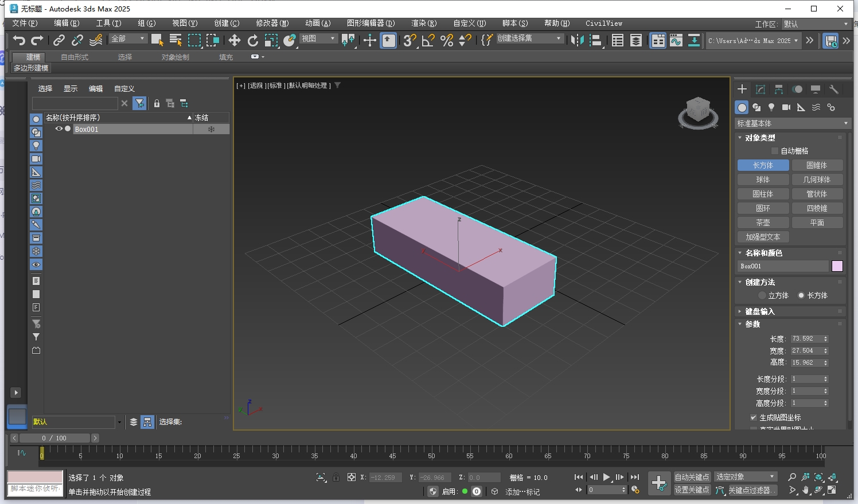Open the Shapes creation category
The image size is (858, 504).
pyautogui.click(x=756, y=107)
